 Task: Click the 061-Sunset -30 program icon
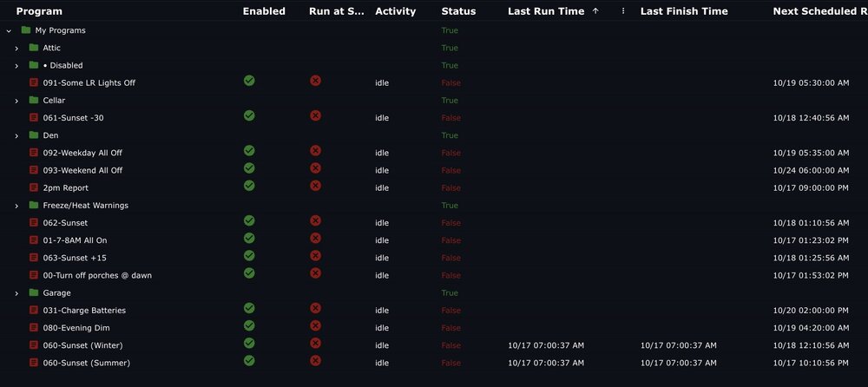34,117
